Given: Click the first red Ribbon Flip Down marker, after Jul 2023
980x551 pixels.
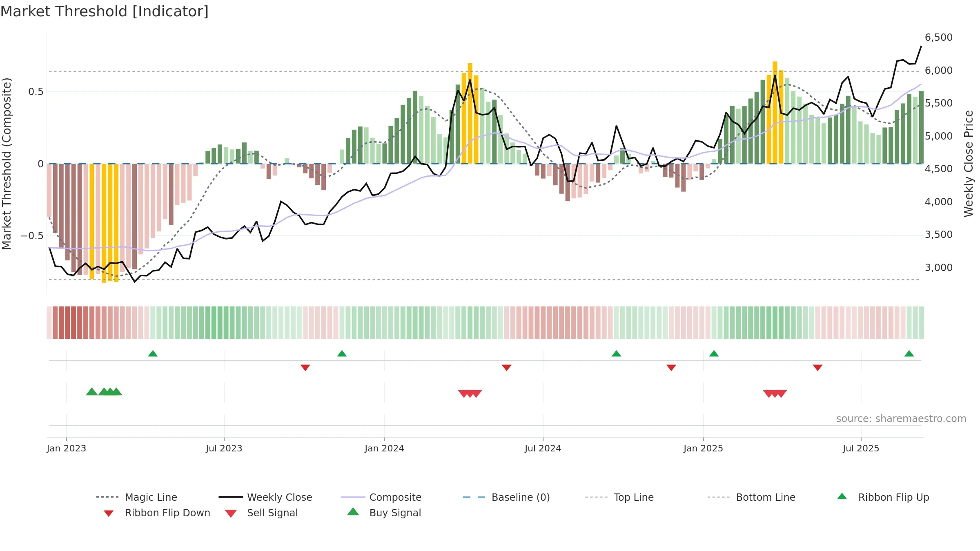Looking at the screenshot, I should (305, 368).
